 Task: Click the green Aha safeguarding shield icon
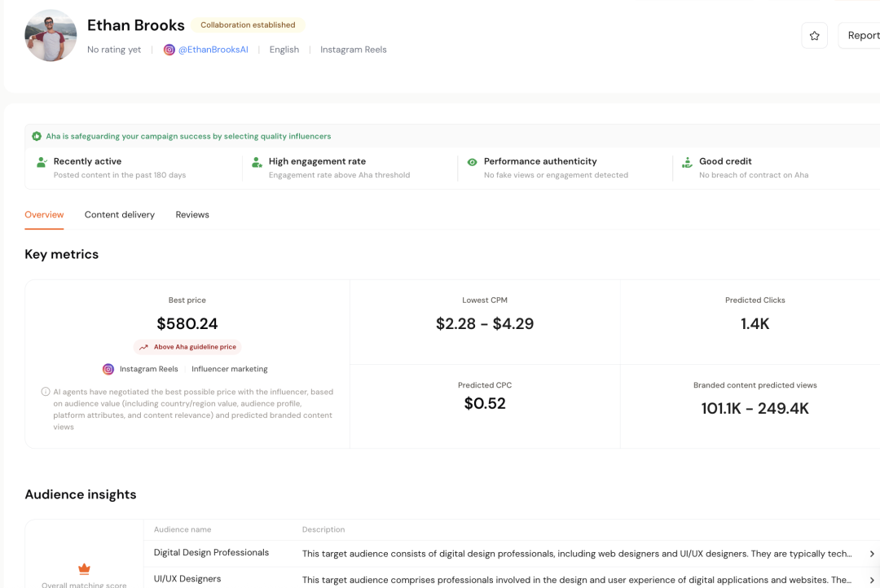click(37, 136)
